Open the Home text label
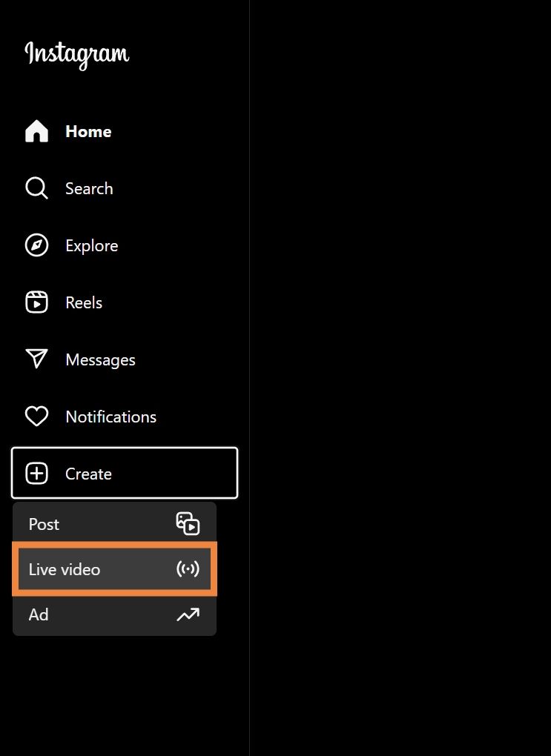This screenshot has width=551, height=756. (88, 131)
